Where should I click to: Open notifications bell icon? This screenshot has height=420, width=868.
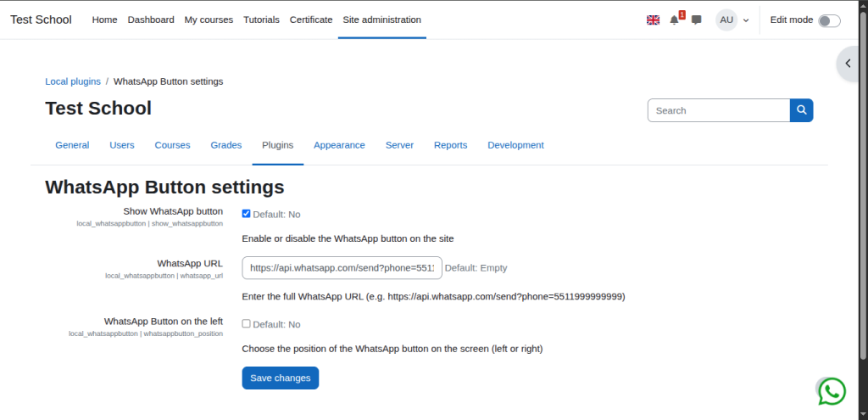pyautogui.click(x=674, y=20)
